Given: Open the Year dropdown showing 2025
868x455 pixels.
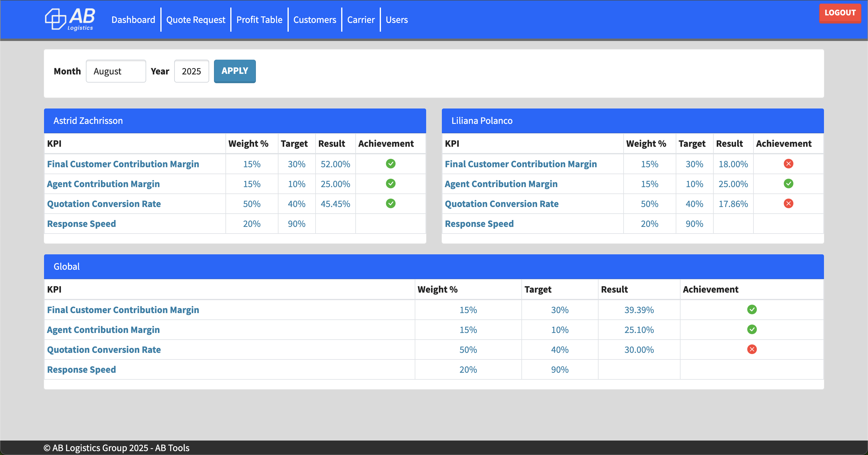Looking at the screenshot, I should click(191, 71).
